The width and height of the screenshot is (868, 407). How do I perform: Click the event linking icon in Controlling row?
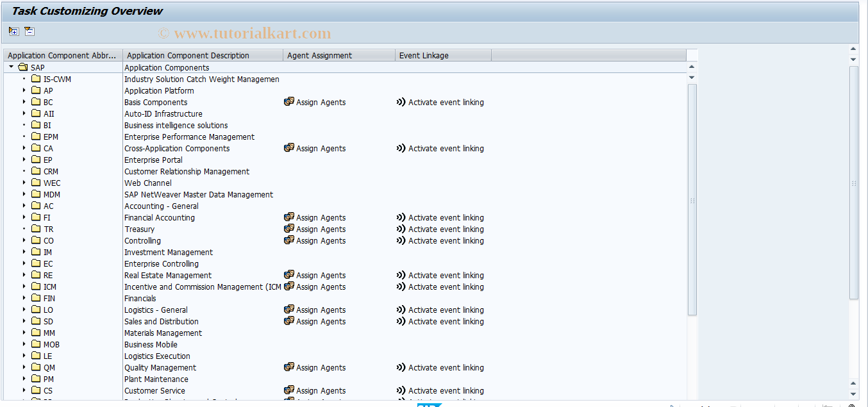(401, 240)
